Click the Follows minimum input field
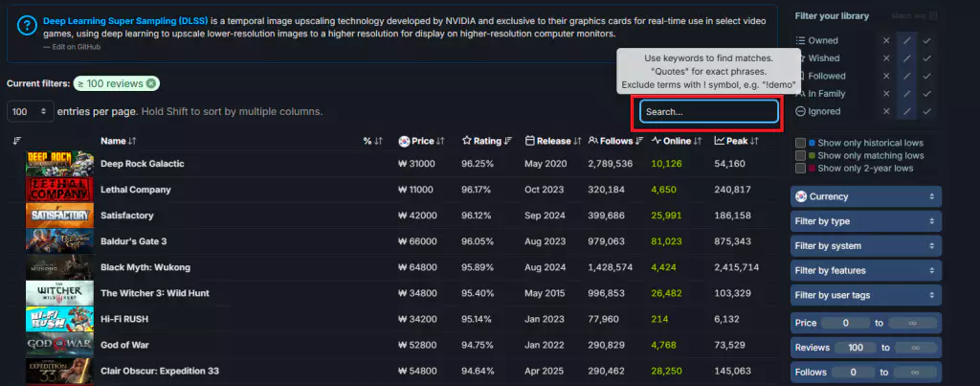The width and height of the screenshot is (980, 386). 853,373
